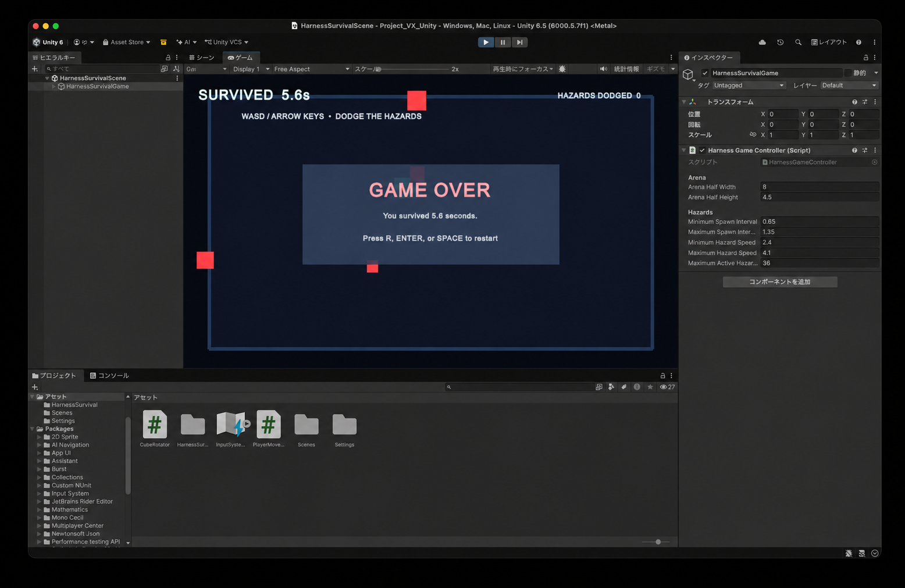Click the Add Component button
905x588 pixels.
pos(780,281)
